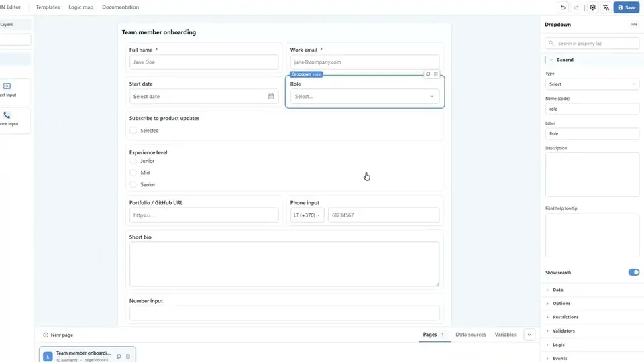644x362 pixels.
Task: Expand the Logic section
Action: 592,345
